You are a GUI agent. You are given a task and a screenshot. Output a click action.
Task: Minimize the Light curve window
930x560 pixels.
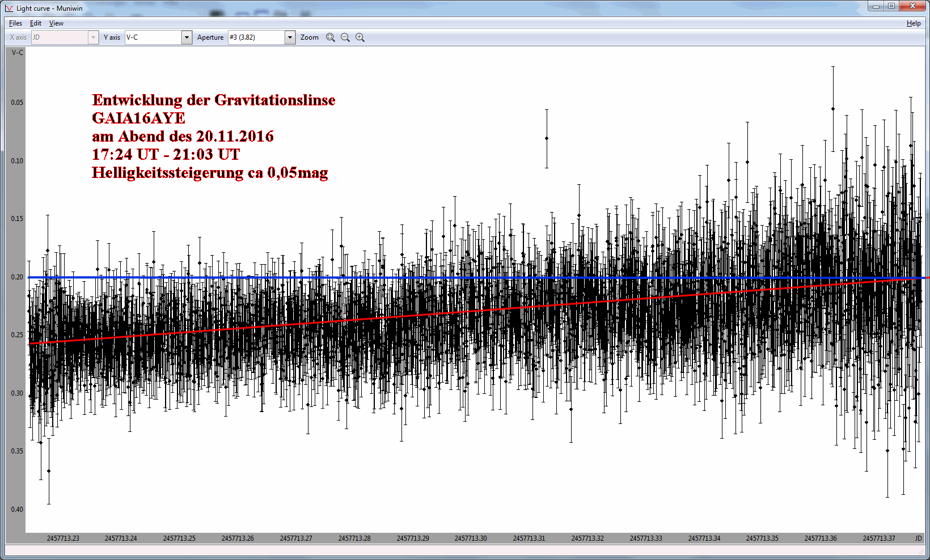coord(876,6)
